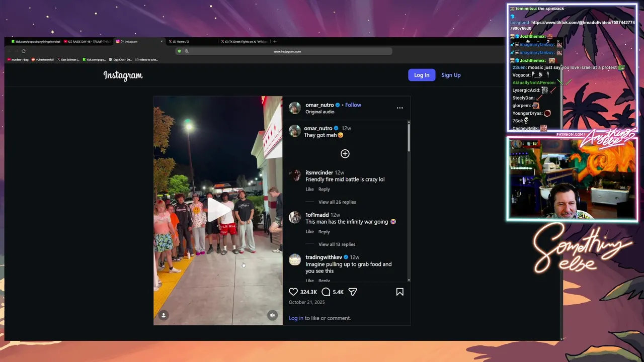Like itsmrcinder's comment
The width and height of the screenshot is (644, 362).
coord(309,190)
